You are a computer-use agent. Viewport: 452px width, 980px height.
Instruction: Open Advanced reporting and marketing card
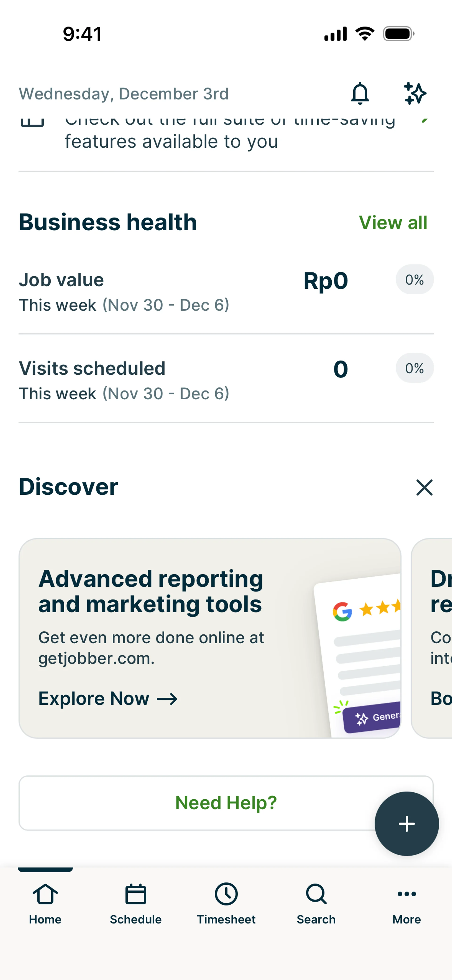click(x=171, y=609)
